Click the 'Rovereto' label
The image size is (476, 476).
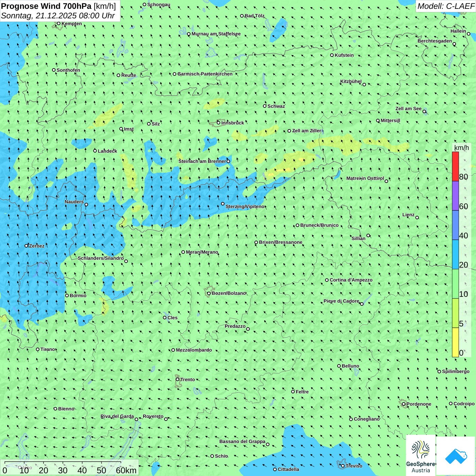tap(153, 416)
